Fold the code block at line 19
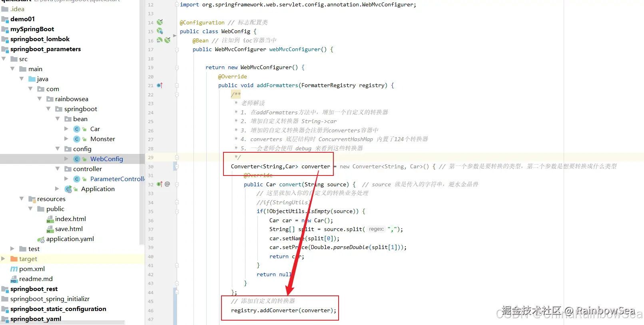 (177, 68)
